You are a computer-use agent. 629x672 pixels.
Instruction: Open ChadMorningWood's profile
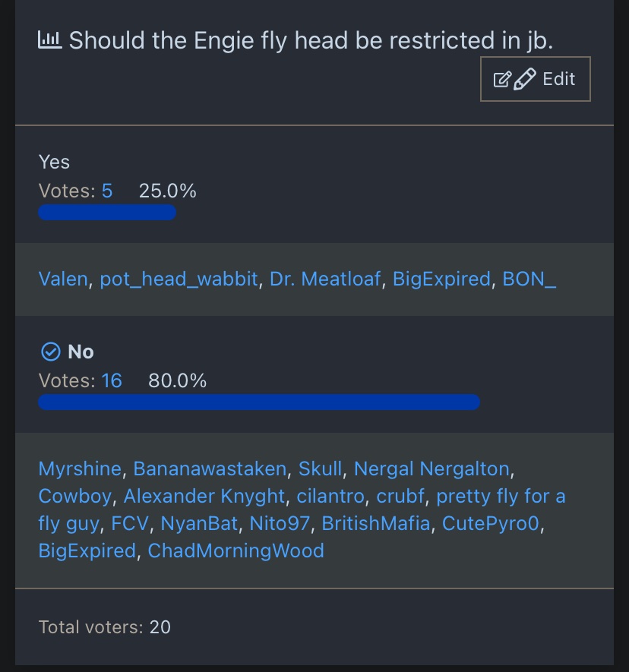click(235, 551)
